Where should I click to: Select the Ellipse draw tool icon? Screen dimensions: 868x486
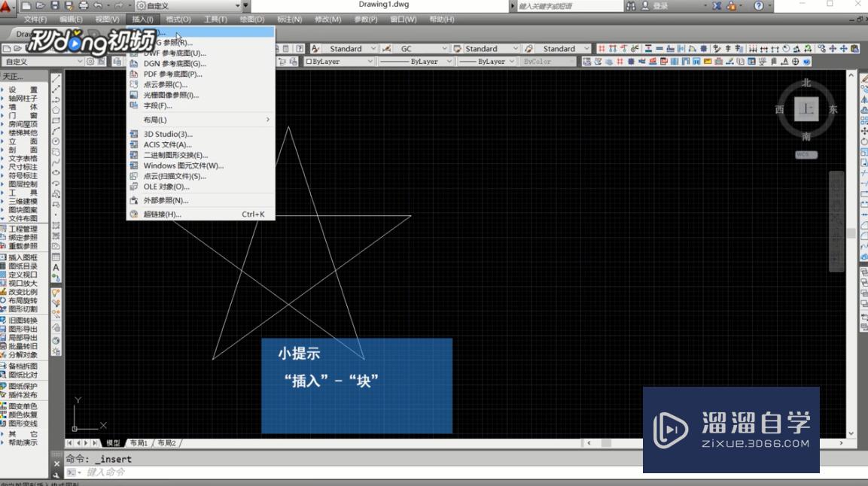click(x=56, y=173)
